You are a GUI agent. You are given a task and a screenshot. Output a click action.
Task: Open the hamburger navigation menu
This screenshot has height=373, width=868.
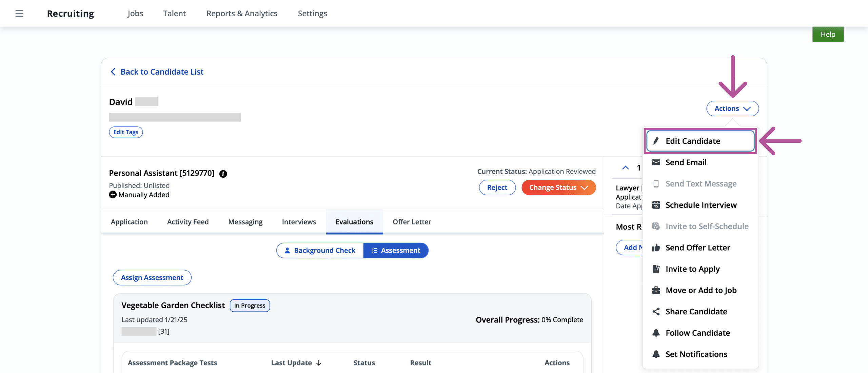[x=19, y=14]
